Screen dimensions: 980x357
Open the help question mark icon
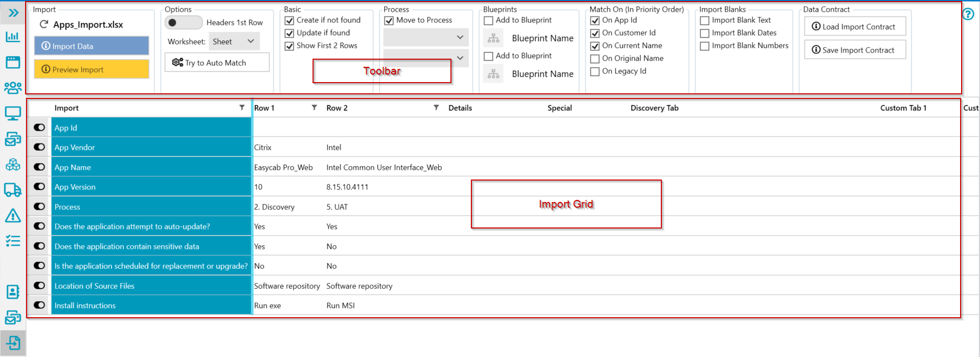(x=968, y=14)
